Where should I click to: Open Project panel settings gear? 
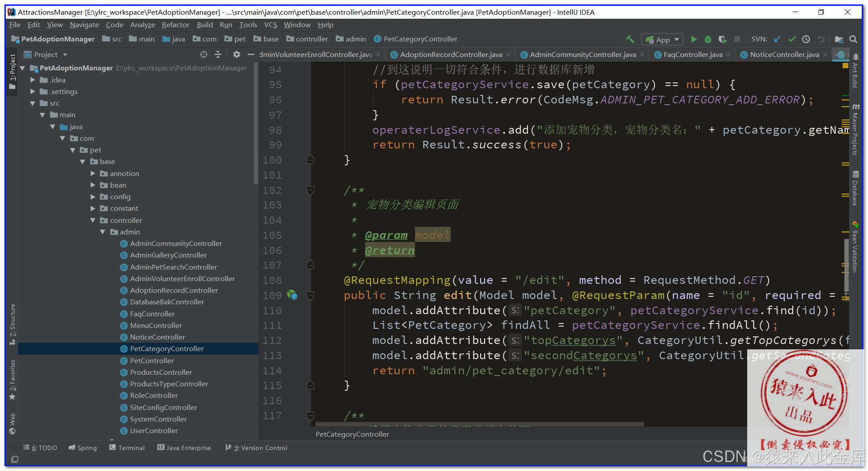tap(236, 54)
